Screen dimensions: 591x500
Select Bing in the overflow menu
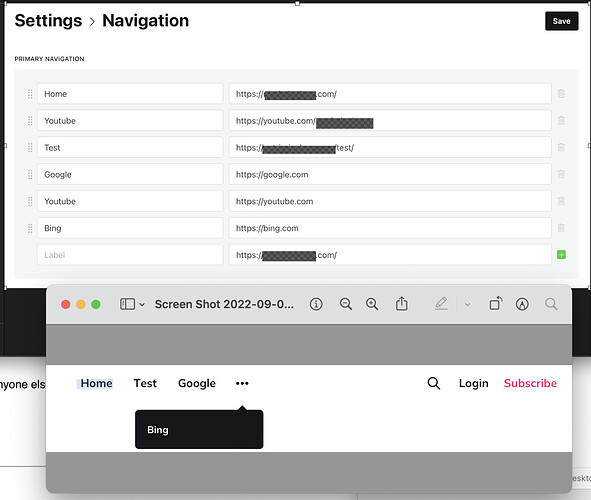(158, 430)
